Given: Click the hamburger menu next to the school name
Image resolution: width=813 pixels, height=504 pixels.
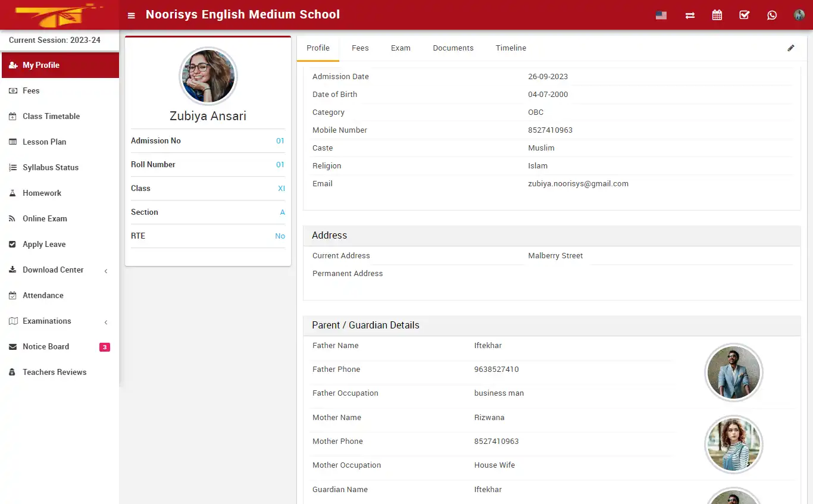Looking at the screenshot, I should [x=131, y=15].
